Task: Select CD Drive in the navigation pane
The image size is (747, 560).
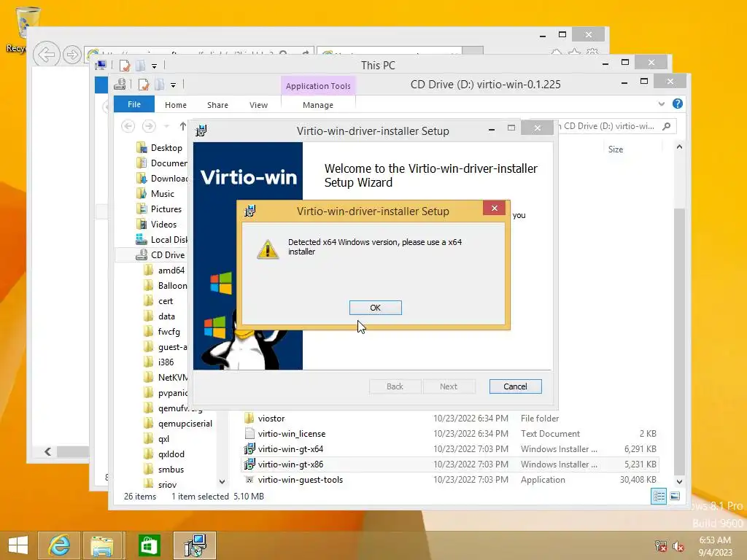Action: [160, 254]
